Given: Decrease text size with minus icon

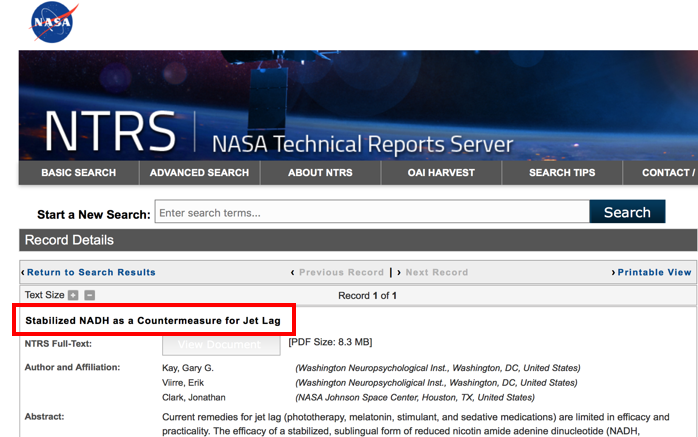Looking at the screenshot, I should click(89, 295).
